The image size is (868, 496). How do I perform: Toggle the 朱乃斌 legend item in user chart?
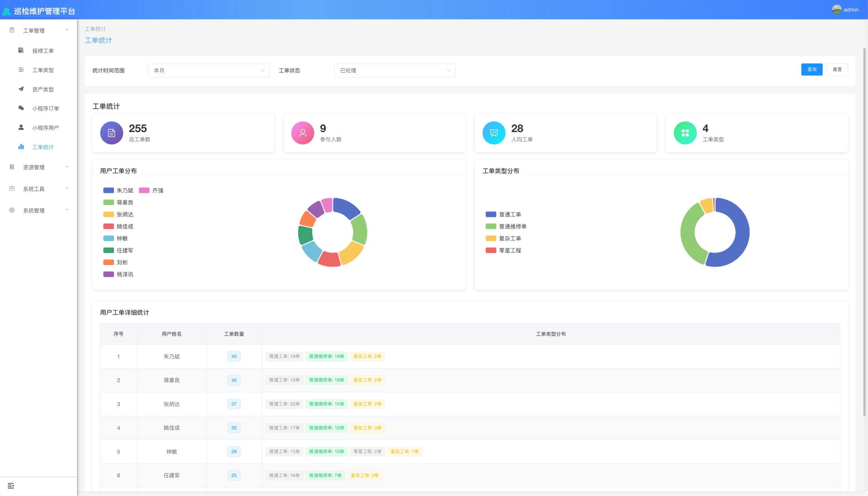[x=118, y=191]
